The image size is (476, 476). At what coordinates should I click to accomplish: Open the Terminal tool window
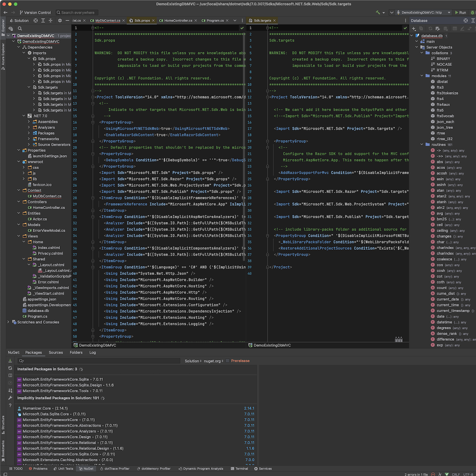click(239, 468)
